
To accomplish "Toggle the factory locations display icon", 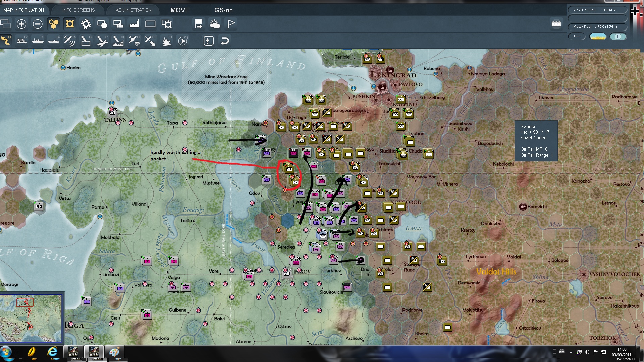I will click(x=134, y=24).
